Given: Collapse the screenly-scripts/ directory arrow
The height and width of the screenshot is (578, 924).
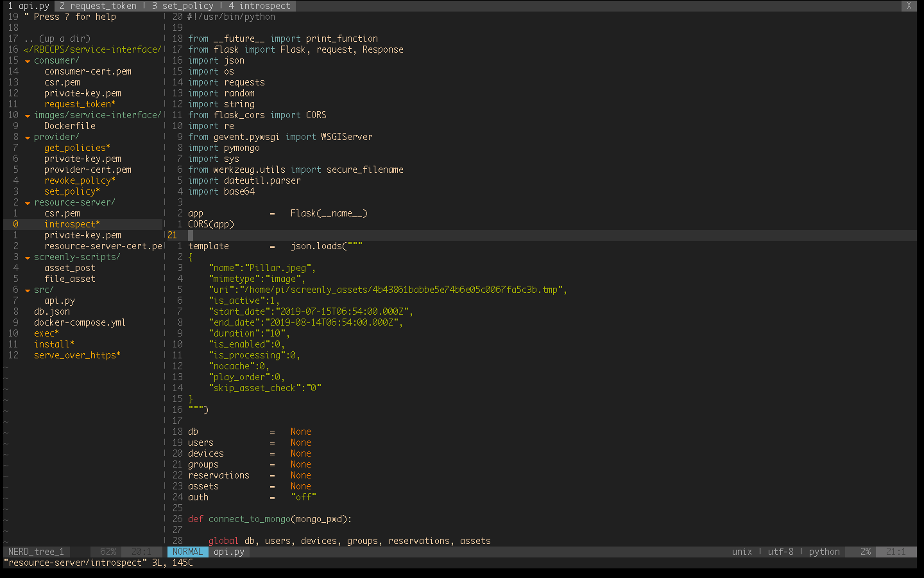Looking at the screenshot, I should tap(28, 258).
